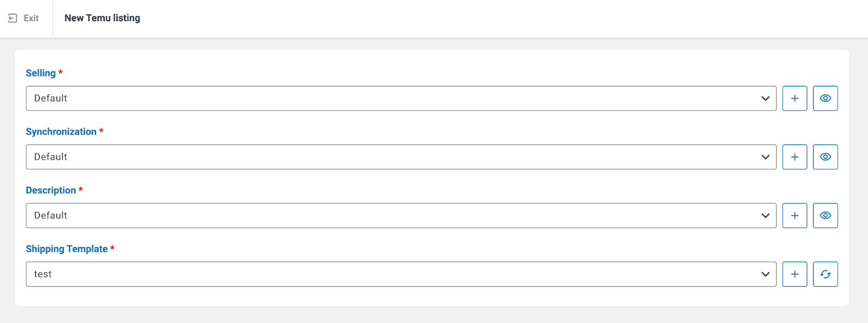This screenshot has width=868, height=323.
Task: Click the New Temu listing title
Action: (x=102, y=18)
